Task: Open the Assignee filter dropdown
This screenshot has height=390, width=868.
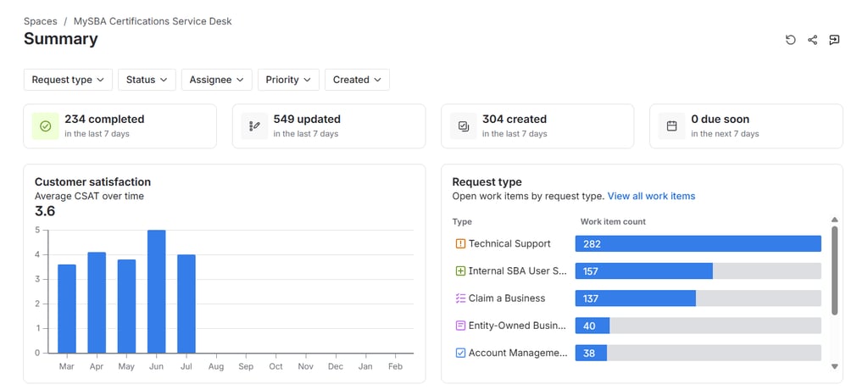Action: [216, 80]
